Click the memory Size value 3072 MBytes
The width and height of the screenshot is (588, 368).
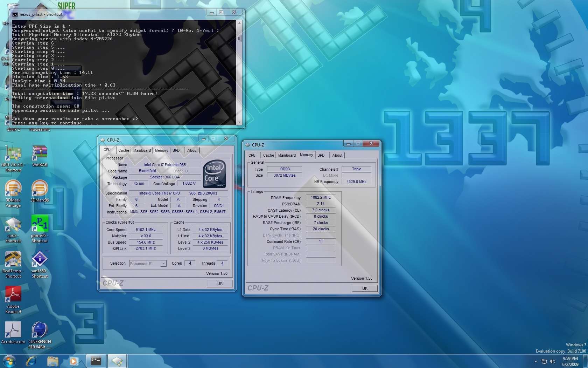pos(285,176)
